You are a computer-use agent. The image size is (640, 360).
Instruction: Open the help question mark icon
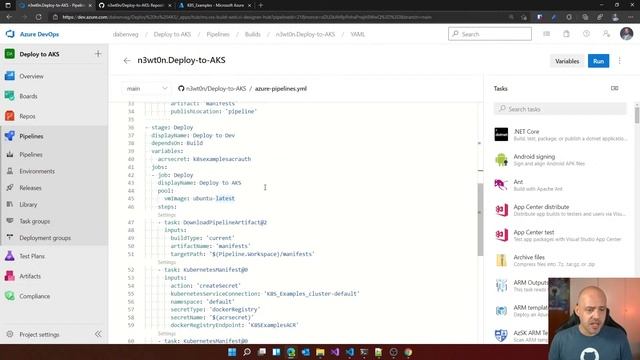[586, 34]
